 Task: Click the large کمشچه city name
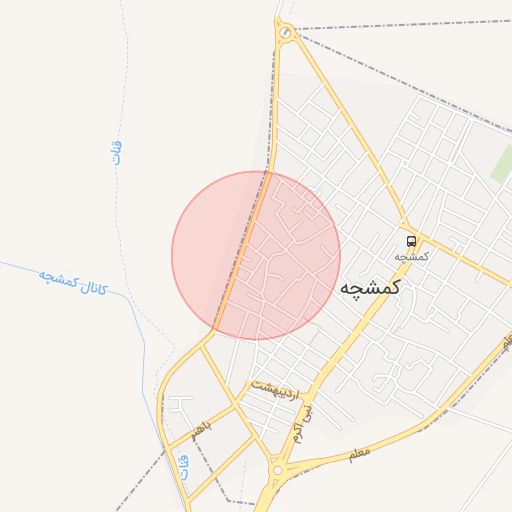[x=370, y=288]
